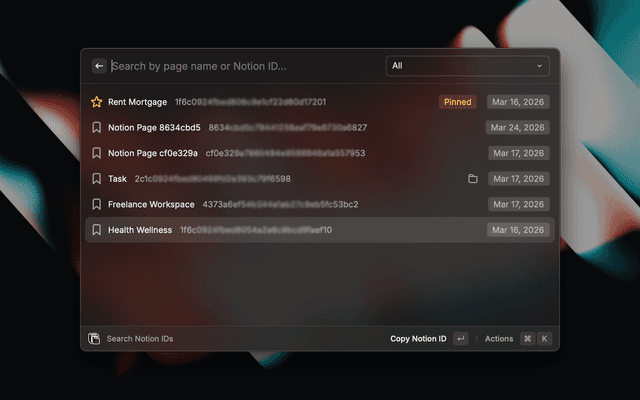Click the bookmark icon beside Task

coord(97,179)
